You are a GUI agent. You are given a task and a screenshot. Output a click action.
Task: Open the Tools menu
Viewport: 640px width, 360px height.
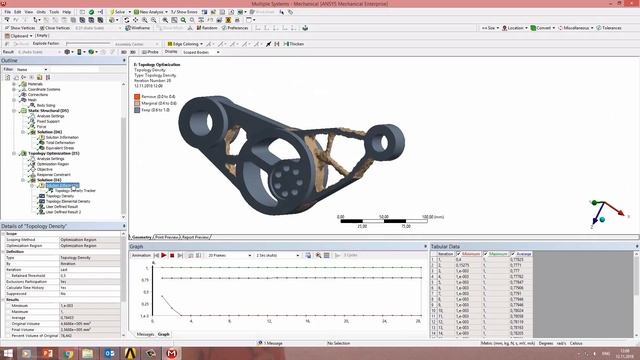pos(54,12)
